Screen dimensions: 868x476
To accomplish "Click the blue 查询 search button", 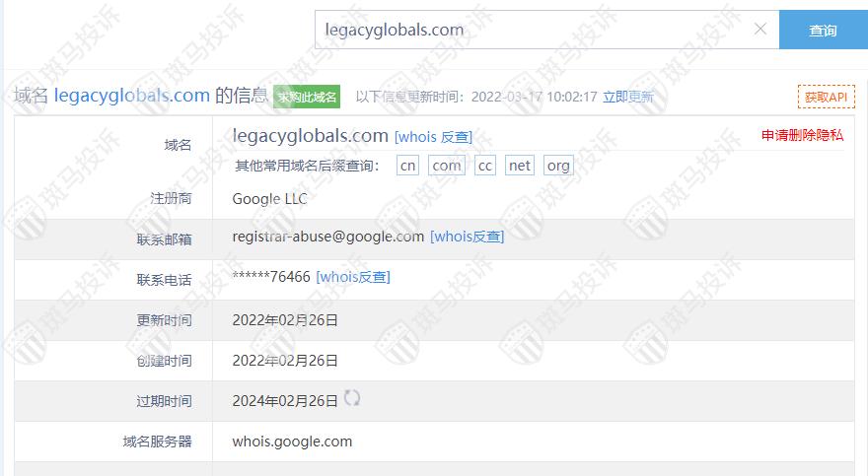I will coord(824,30).
